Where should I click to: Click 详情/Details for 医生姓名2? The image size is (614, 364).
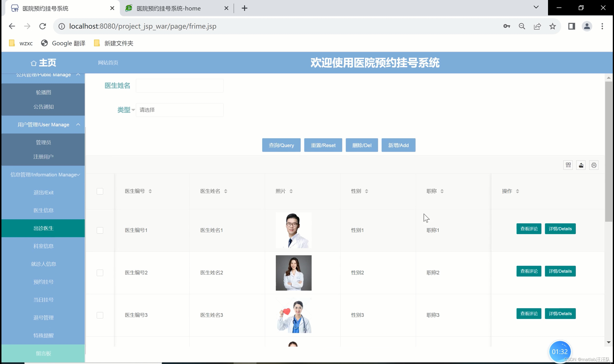[560, 271]
